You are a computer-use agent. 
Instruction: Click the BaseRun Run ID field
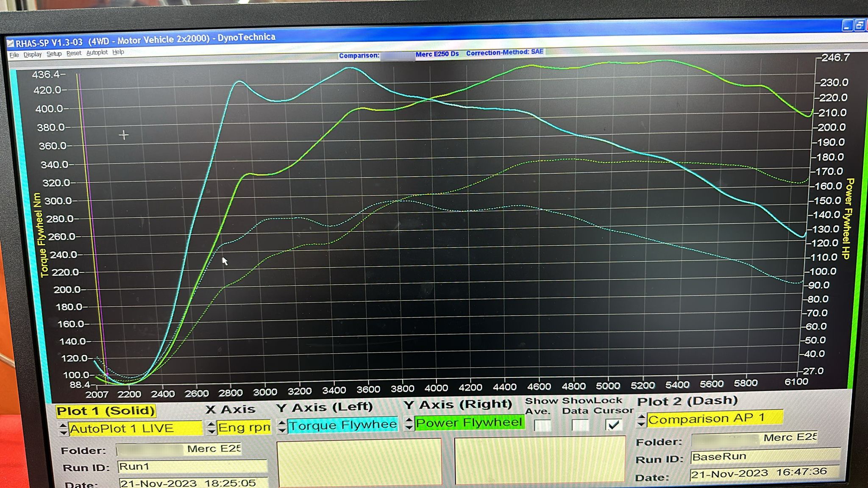[x=765, y=457]
